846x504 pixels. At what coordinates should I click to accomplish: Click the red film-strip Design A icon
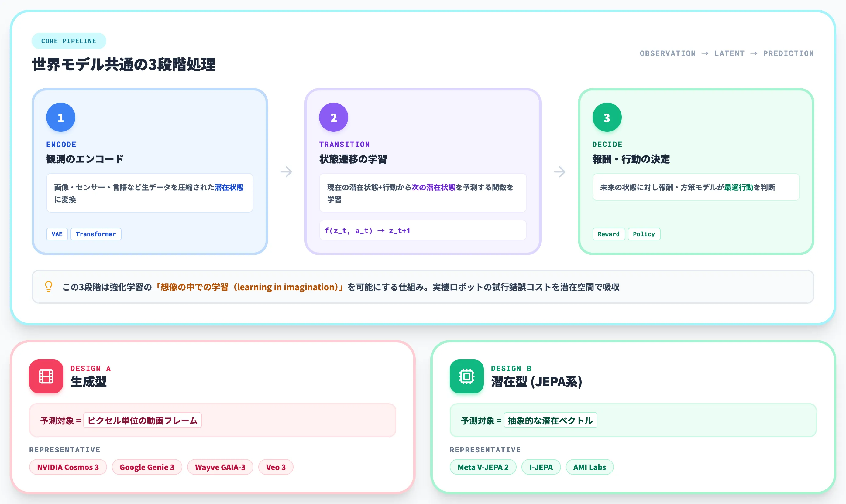click(x=46, y=376)
